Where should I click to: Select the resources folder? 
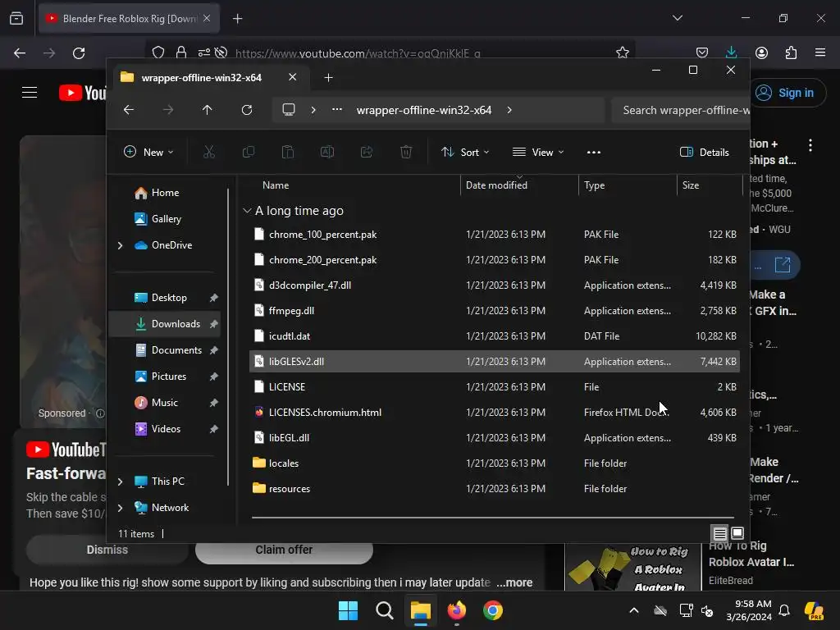tap(494, 489)
